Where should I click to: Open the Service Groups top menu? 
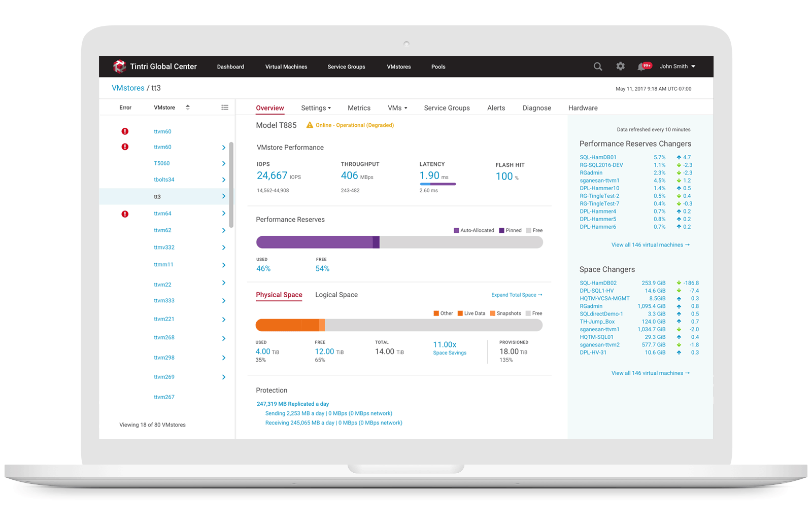[346, 67]
